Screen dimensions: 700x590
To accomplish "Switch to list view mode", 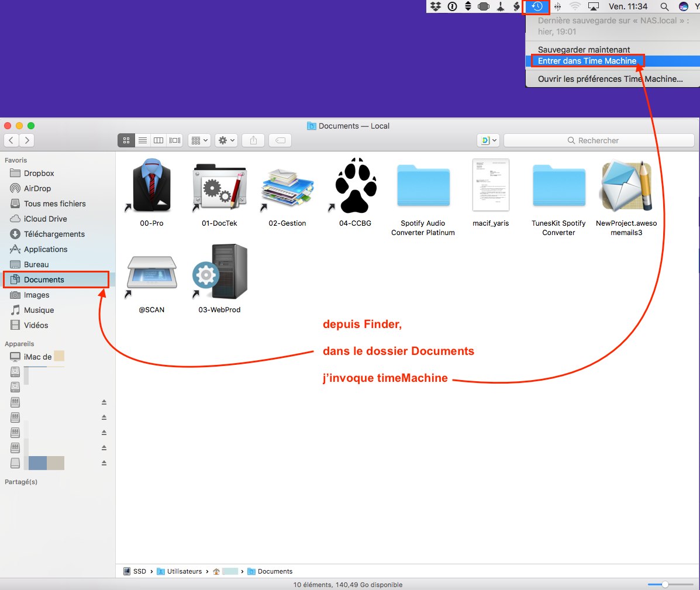I will [143, 140].
